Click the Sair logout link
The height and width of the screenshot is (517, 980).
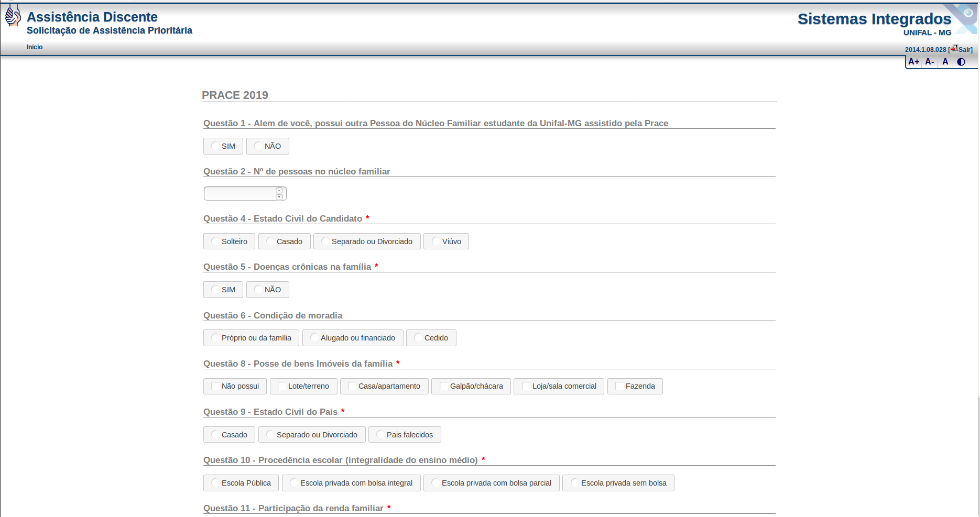[x=965, y=50]
